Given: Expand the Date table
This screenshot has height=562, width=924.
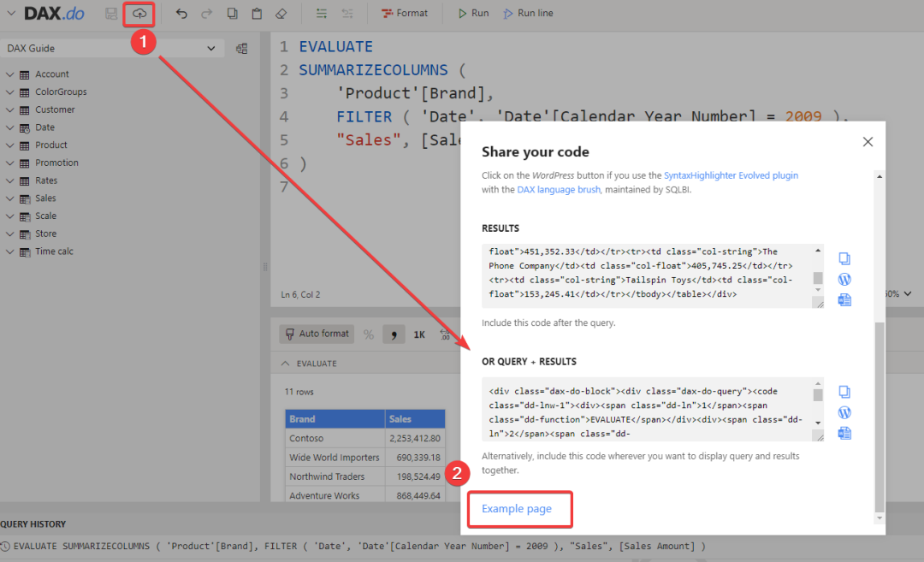Looking at the screenshot, I should coord(10,127).
